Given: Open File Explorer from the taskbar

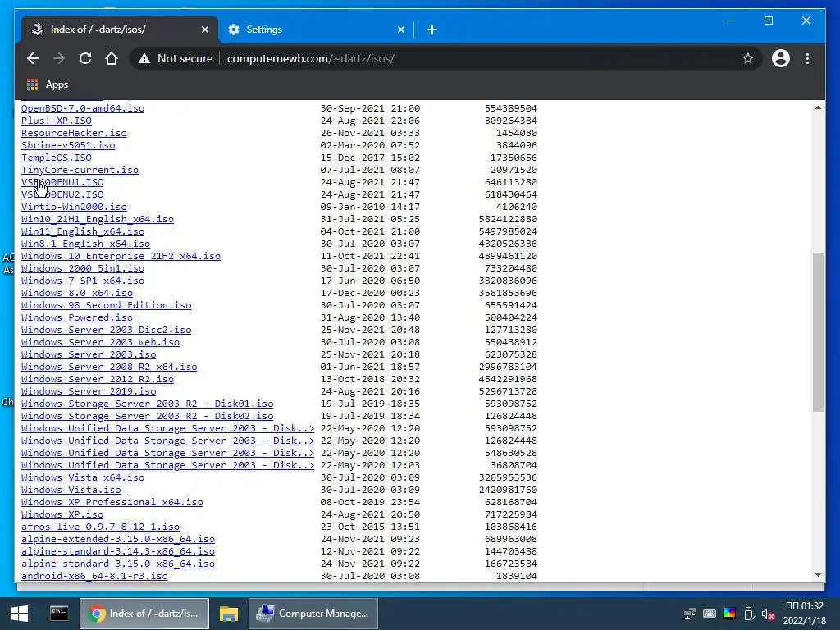Looking at the screenshot, I should (229, 614).
